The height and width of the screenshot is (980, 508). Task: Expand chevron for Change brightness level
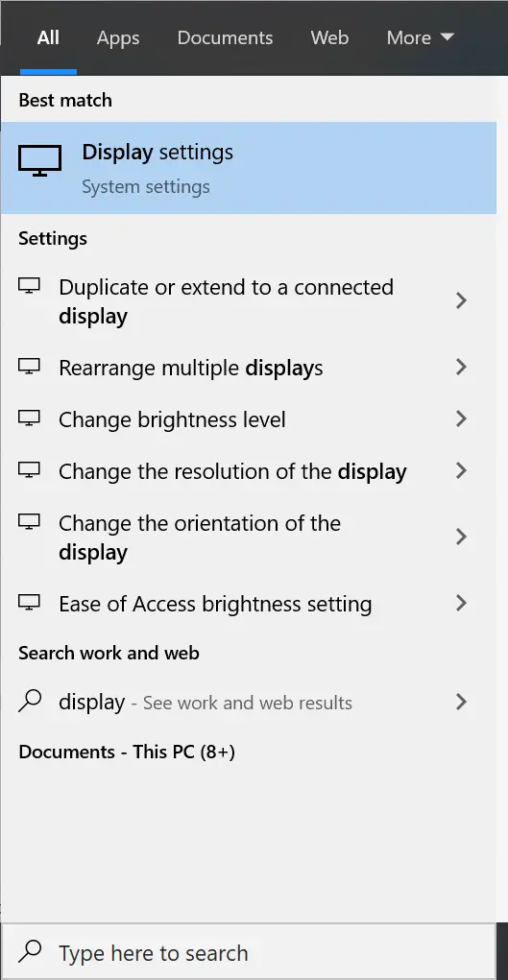461,418
